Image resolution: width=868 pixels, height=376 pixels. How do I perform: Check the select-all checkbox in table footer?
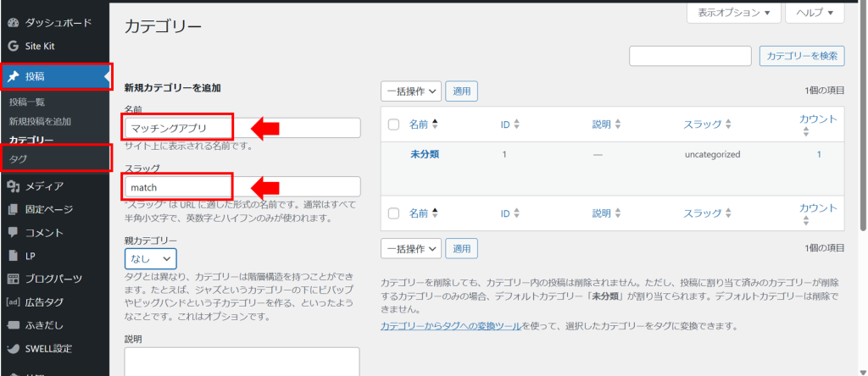393,213
